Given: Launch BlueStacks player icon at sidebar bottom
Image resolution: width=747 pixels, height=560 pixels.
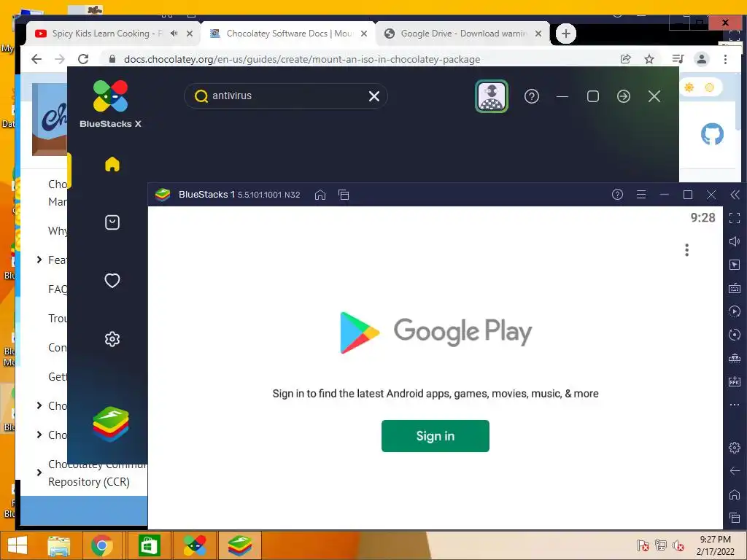Looking at the screenshot, I should tap(111, 424).
